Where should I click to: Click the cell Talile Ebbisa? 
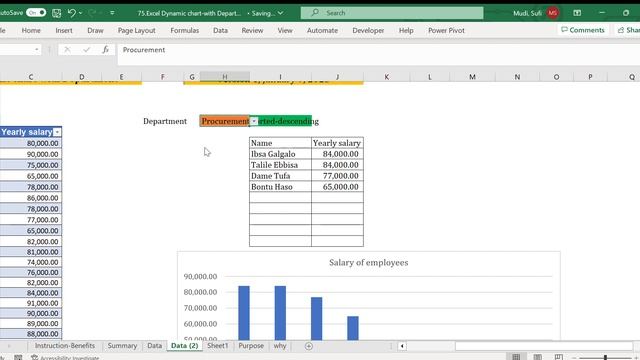280,165
